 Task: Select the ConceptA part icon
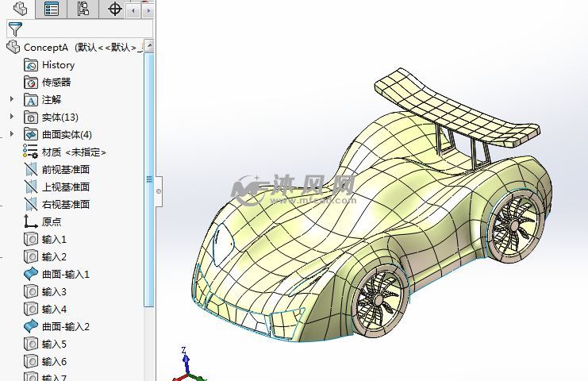pos(13,48)
